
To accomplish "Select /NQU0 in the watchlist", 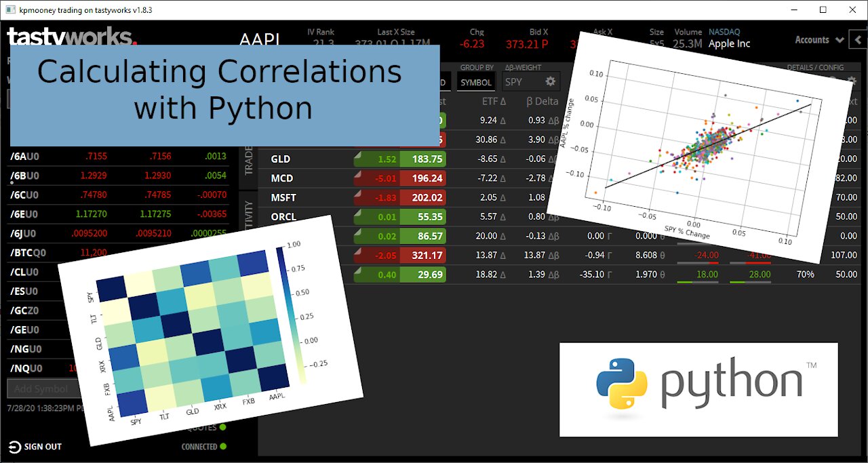I will coord(25,369).
